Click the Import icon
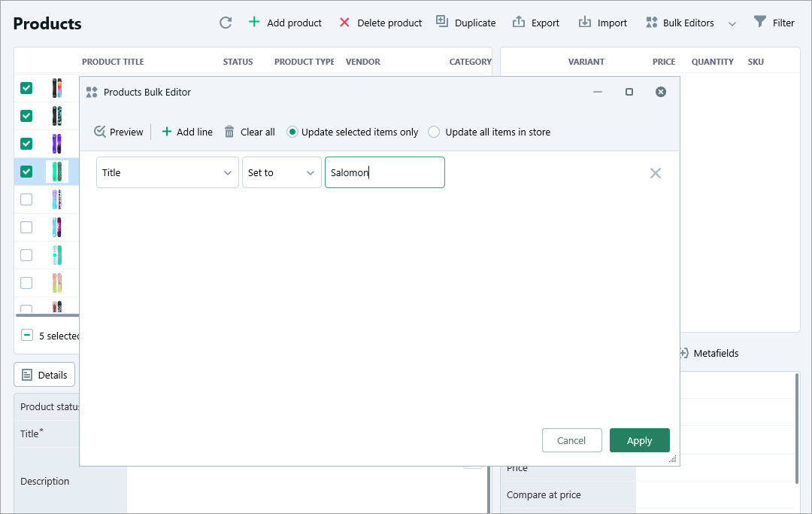The width and height of the screenshot is (812, 514). pos(585,22)
